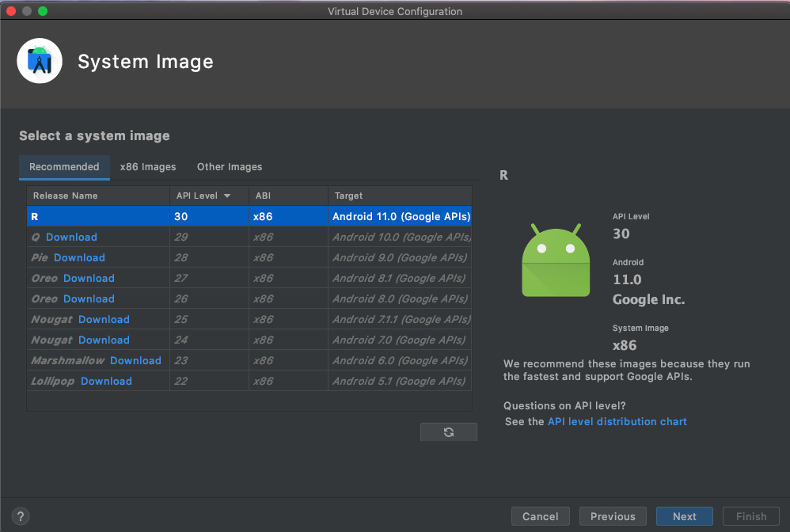Open the Other Images tab
The width and height of the screenshot is (790, 532).
(229, 167)
